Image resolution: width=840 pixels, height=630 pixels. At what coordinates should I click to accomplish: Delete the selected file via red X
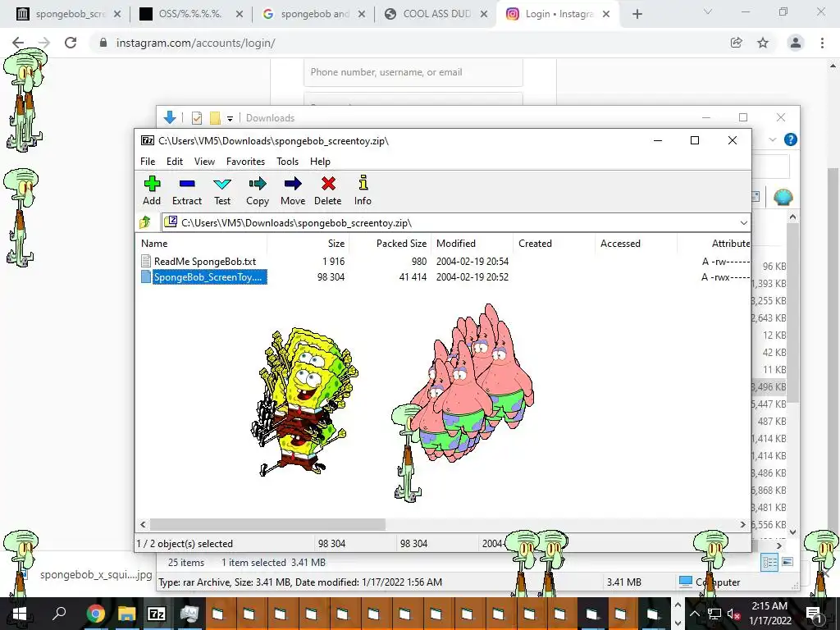click(328, 190)
